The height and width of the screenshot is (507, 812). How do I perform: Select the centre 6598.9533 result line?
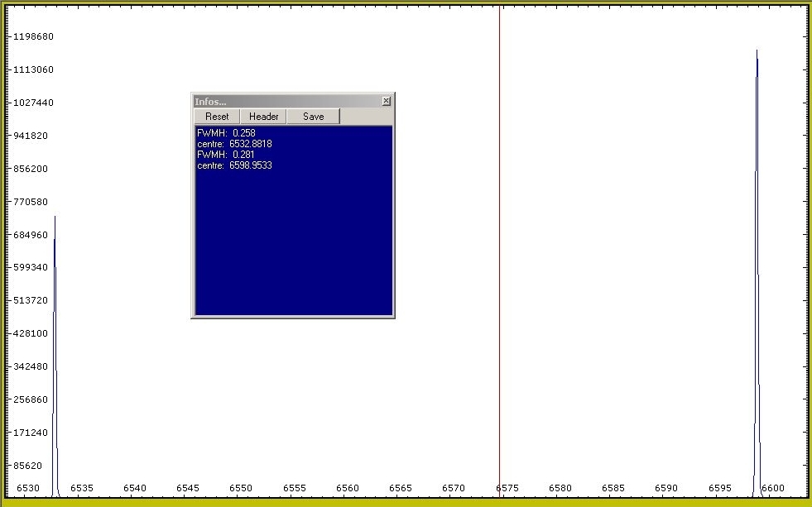(234, 165)
